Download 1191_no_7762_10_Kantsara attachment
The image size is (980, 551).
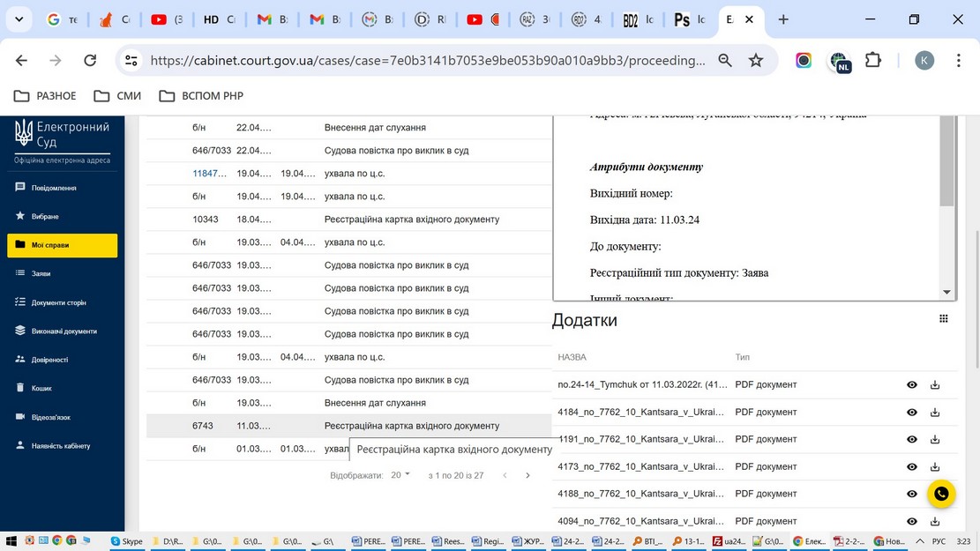point(935,439)
